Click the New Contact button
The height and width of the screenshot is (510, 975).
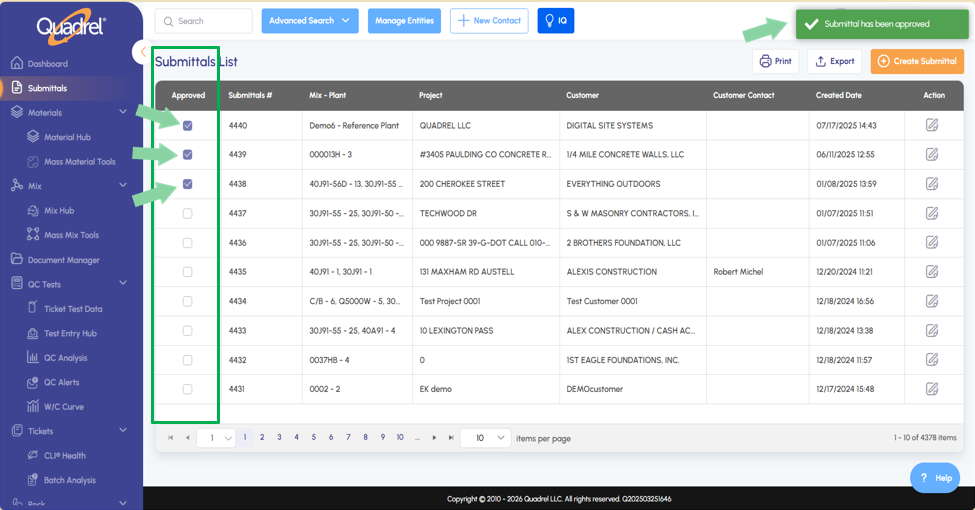[489, 21]
